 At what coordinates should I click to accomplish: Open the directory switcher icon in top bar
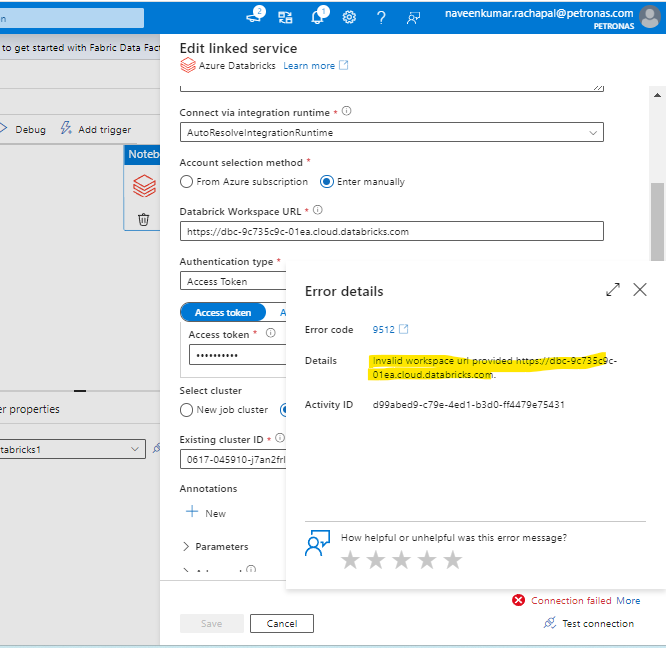click(x=285, y=17)
